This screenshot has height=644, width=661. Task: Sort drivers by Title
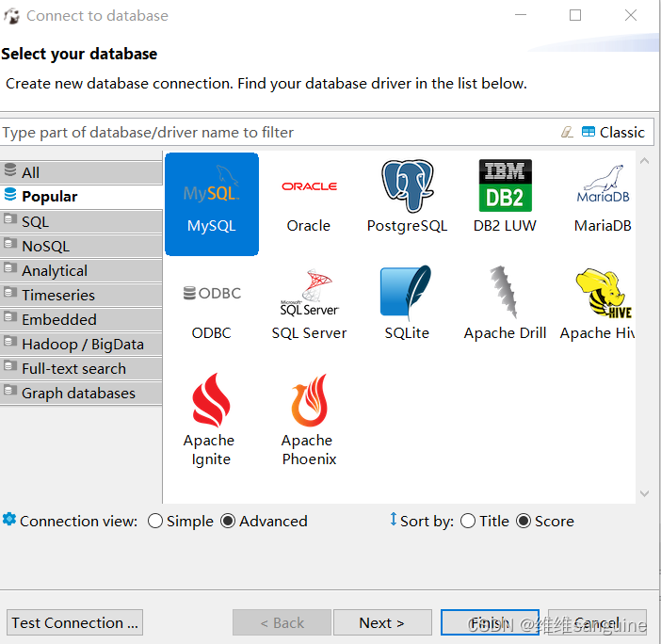(485, 522)
